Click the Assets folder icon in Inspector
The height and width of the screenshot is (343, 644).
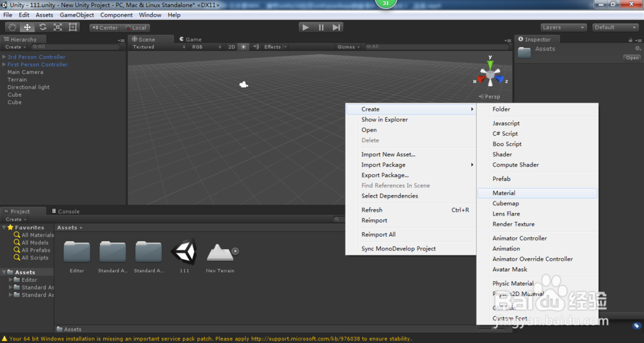point(524,53)
